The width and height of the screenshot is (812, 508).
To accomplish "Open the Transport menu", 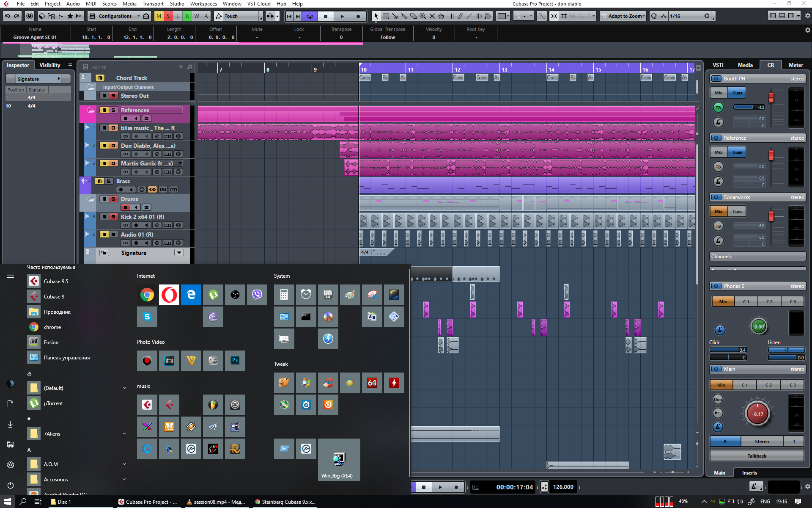I will tap(153, 4).
